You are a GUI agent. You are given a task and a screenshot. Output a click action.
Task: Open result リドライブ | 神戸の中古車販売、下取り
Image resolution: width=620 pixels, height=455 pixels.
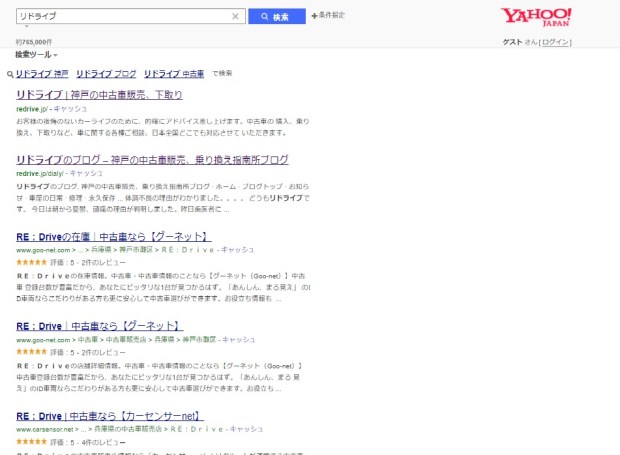pos(99,95)
